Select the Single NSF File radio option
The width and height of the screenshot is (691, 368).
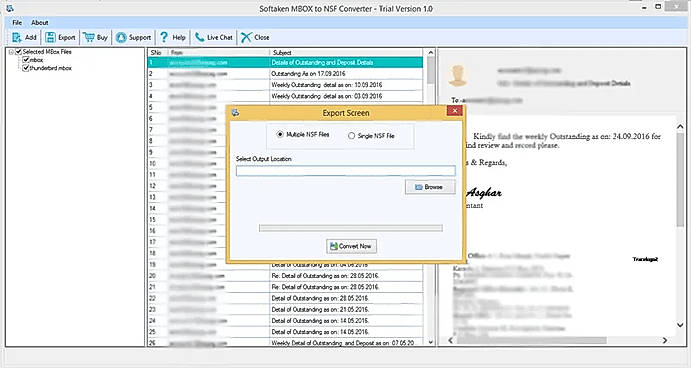pyautogui.click(x=351, y=136)
